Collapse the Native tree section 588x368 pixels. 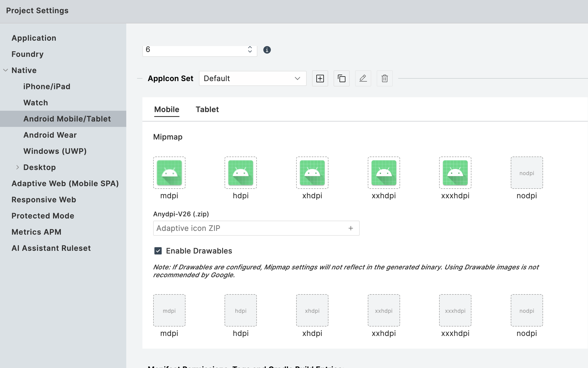point(5,70)
